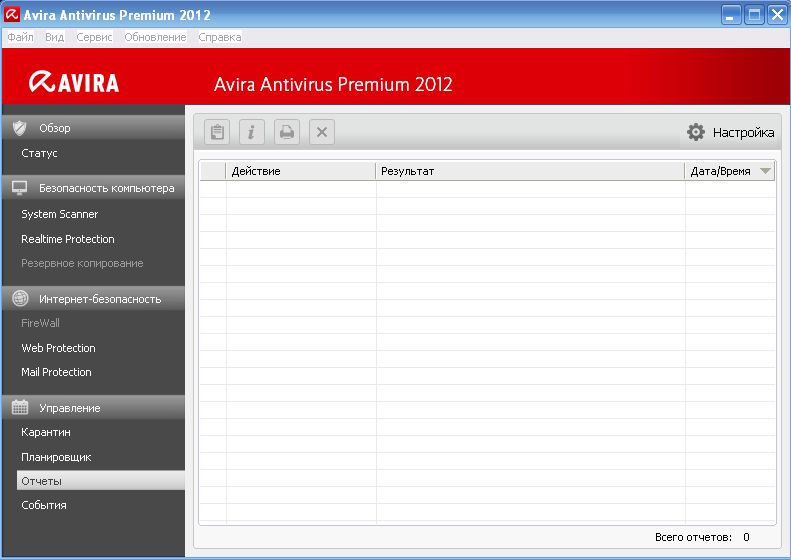
Task: Select Статус in the sidebar
Action: (x=39, y=153)
